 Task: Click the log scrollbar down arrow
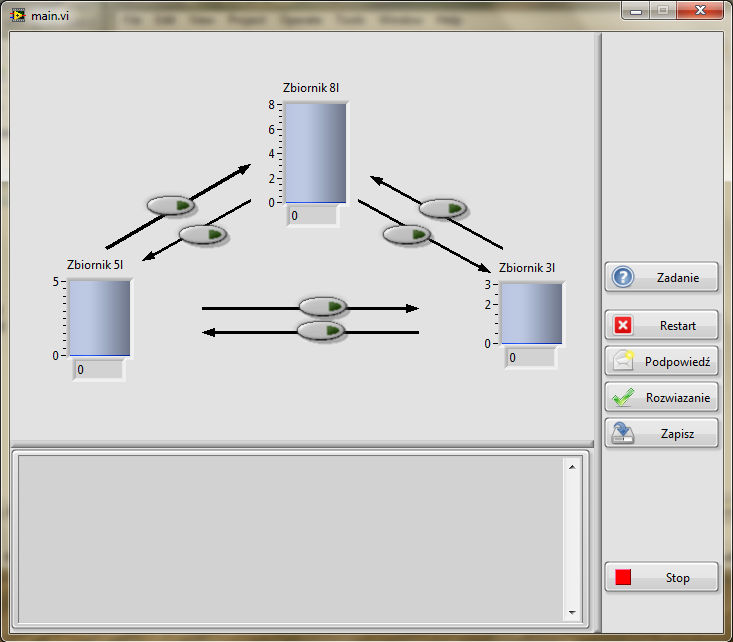(x=572, y=612)
